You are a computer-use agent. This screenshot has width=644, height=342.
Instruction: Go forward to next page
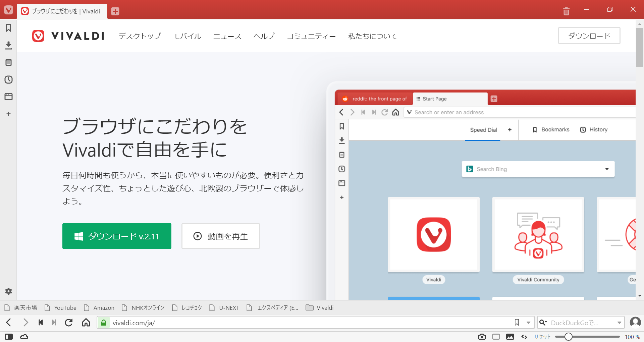pos(25,323)
